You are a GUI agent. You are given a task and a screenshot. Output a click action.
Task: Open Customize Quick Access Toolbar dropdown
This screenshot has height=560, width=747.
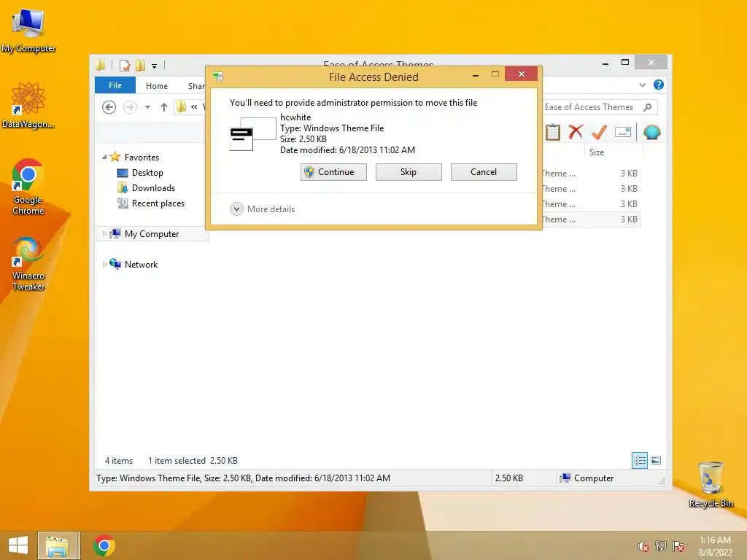click(155, 66)
